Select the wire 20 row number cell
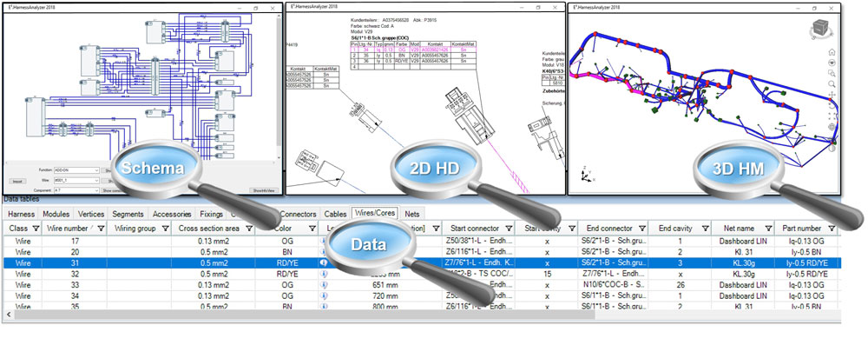 click(75, 252)
